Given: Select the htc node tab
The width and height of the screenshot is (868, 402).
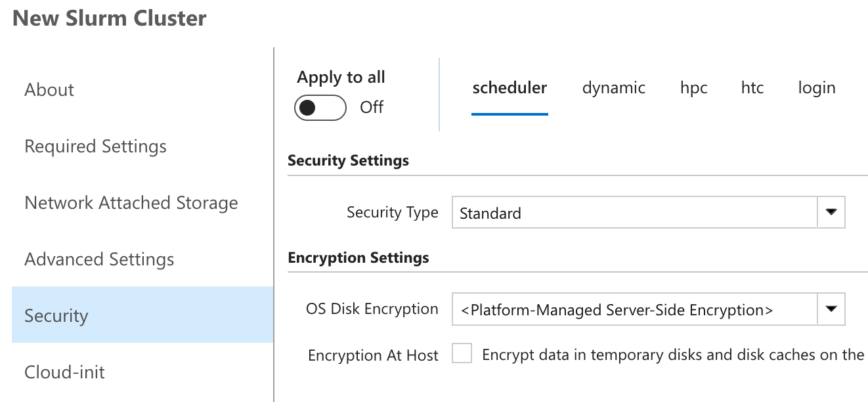Looking at the screenshot, I should (x=752, y=88).
